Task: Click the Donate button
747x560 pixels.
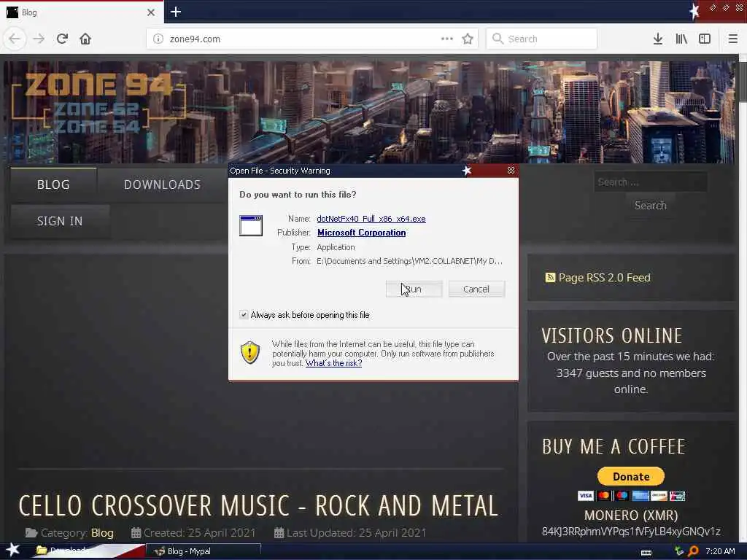Action: point(631,476)
